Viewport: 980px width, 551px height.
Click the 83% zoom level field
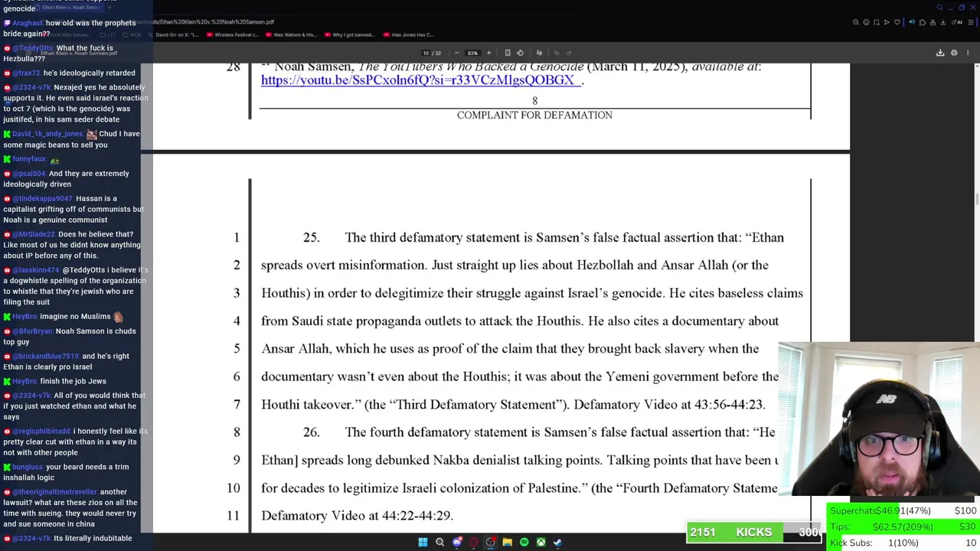pyautogui.click(x=472, y=53)
